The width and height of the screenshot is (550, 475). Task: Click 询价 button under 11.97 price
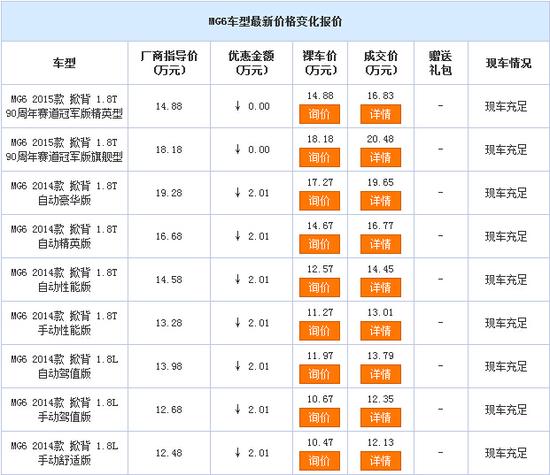tap(319, 374)
